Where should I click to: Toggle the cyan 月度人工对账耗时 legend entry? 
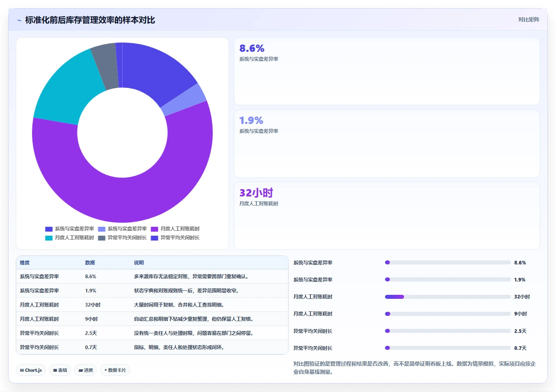click(70, 238)
